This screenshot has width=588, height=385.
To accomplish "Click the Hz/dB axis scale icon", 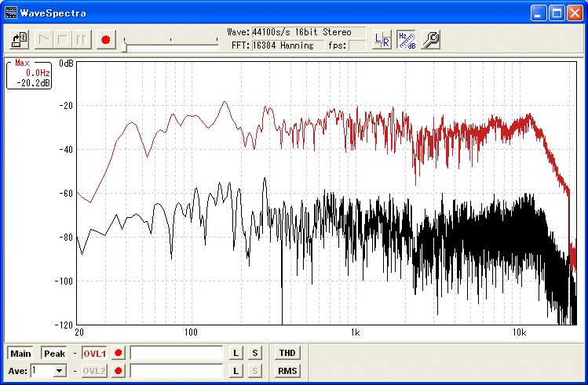I will (x=406, y=39).
